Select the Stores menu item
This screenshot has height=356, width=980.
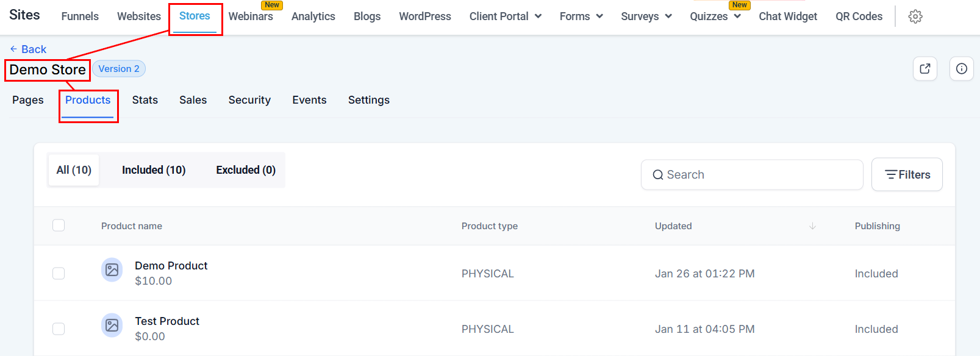[195, 16]
